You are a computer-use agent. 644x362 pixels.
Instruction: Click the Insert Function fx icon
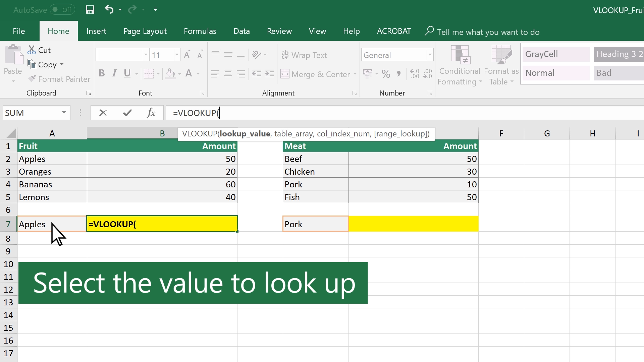[151, 113]
